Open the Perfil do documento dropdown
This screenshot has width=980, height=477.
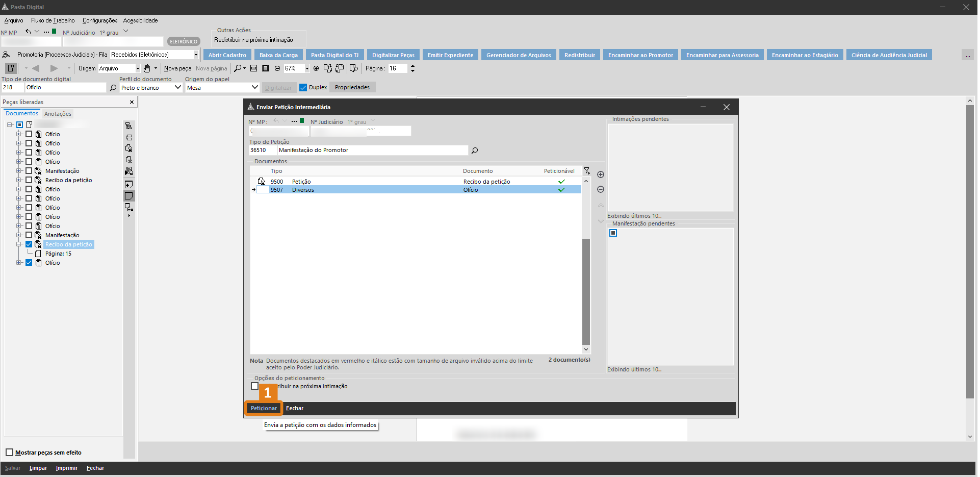[x=177, y=88]
